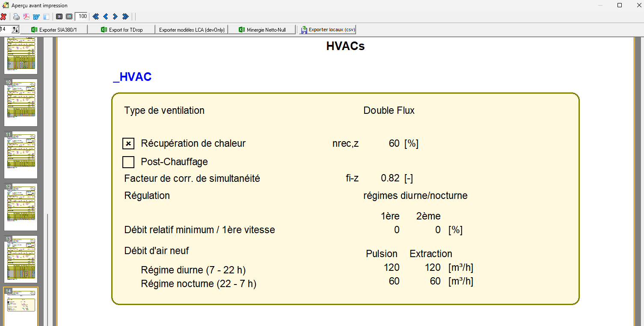
Task: Enable the Post-Chauffage checkbox
Action: coord(128,162)
